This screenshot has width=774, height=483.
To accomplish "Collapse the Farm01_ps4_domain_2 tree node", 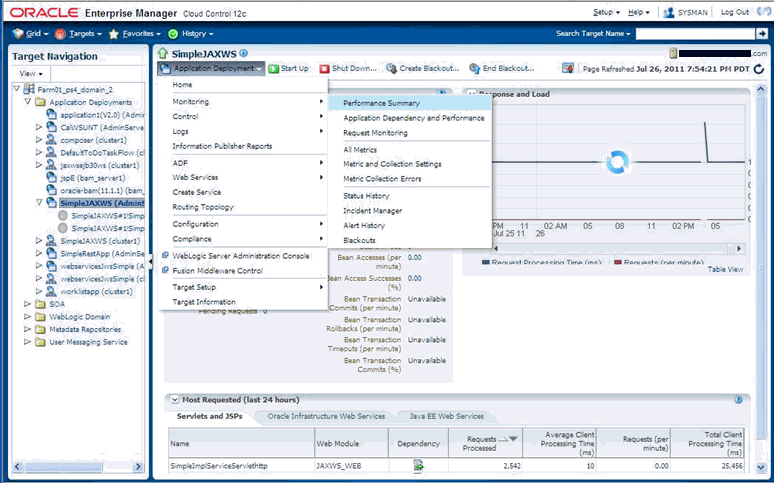I will 17,89.
